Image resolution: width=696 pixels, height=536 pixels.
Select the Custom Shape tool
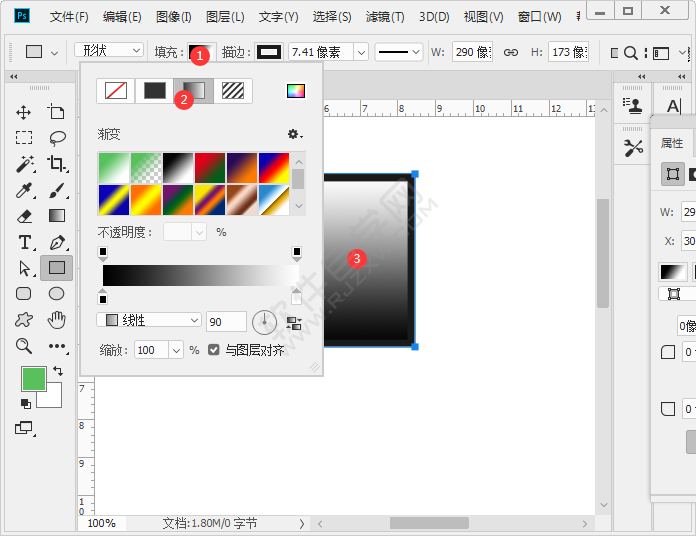click(24, 319)
